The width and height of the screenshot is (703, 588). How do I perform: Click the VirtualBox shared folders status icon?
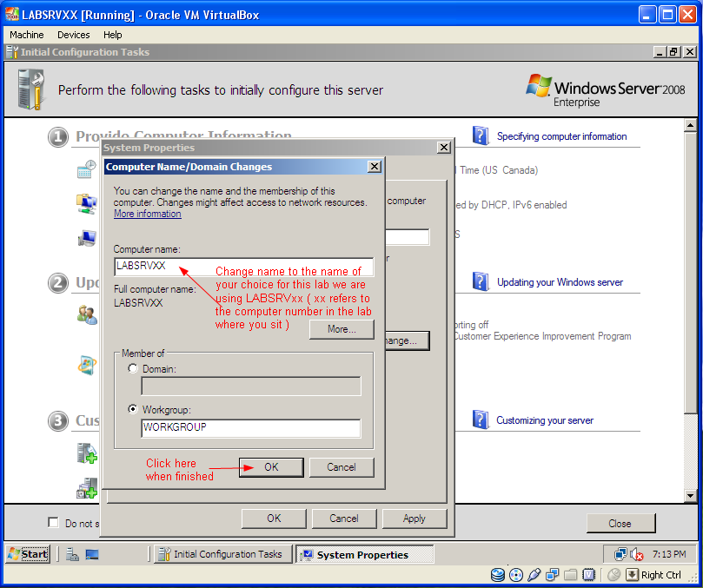570,575
